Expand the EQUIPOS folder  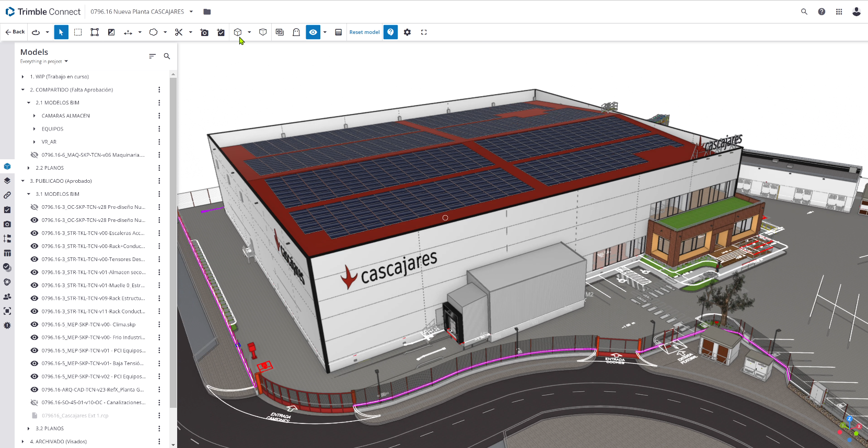[34, 129]
